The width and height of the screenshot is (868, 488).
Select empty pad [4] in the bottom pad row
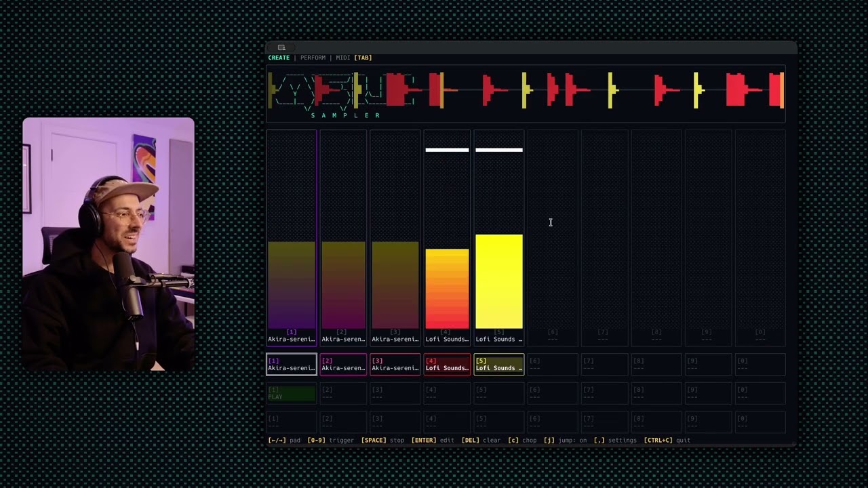click(447, 422)
